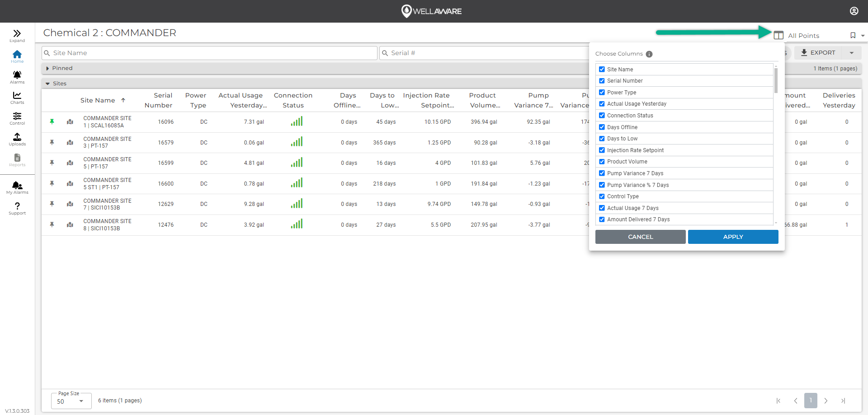This screenshot has width=868, height=415.
Task: Uncheck Product Volume column
Action: (x=602, y=162)
